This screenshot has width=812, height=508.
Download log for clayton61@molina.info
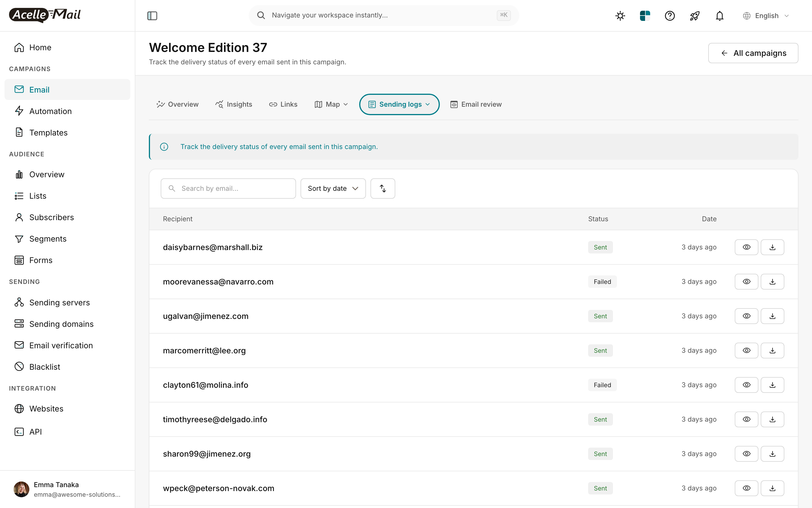pos(772,385)
